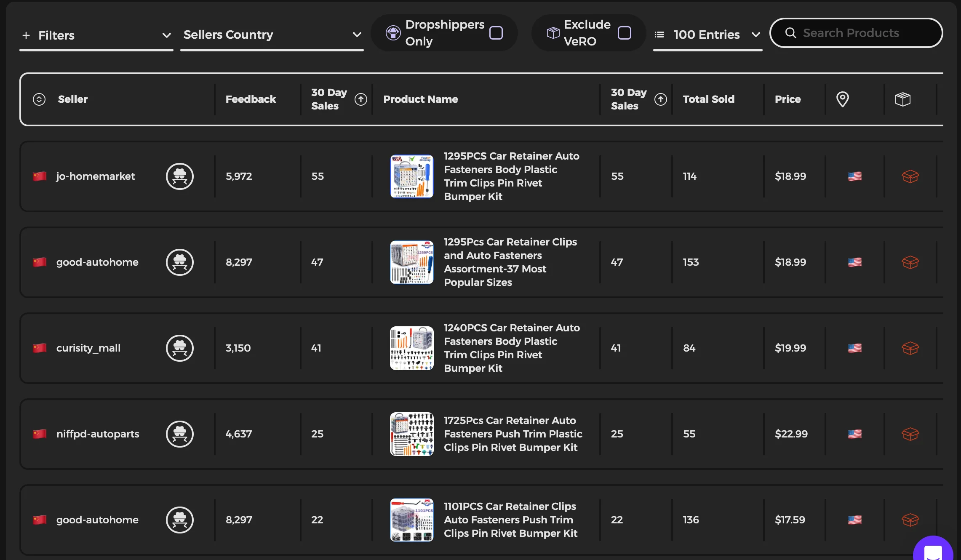961x560 pixels.
Task: Click the location pin column header icon
Action: 843,99
